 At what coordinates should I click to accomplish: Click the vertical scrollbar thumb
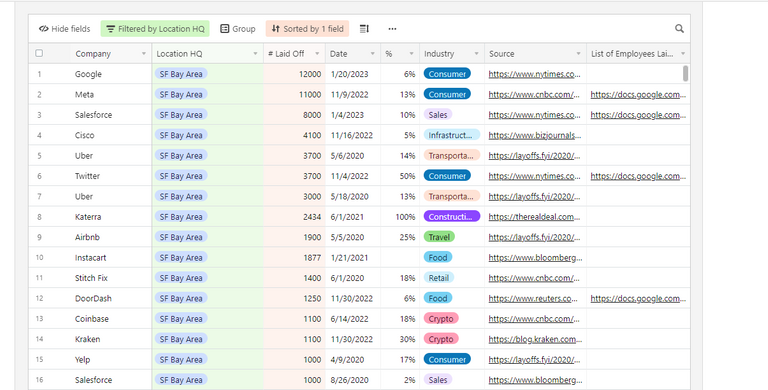point(685,73)
